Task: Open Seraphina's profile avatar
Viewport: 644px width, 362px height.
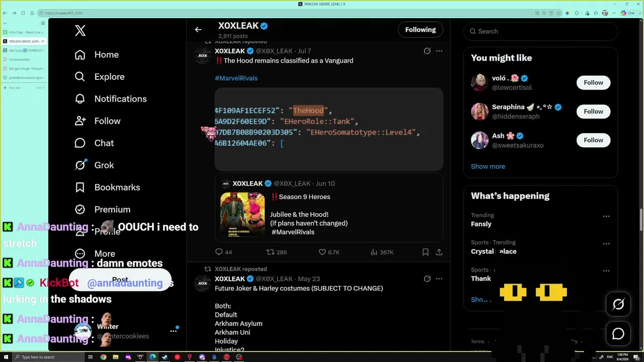Action: click(x=479, y=112)
